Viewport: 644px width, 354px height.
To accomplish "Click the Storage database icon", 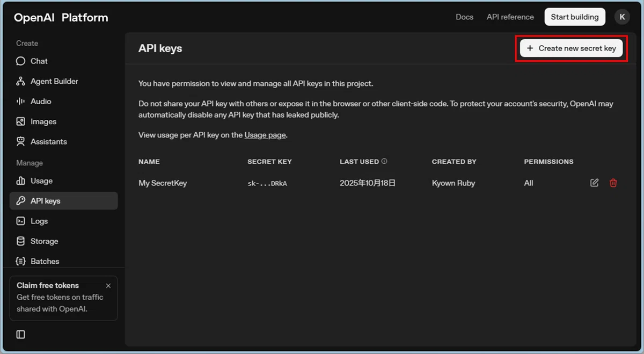I will coord(21,241).
